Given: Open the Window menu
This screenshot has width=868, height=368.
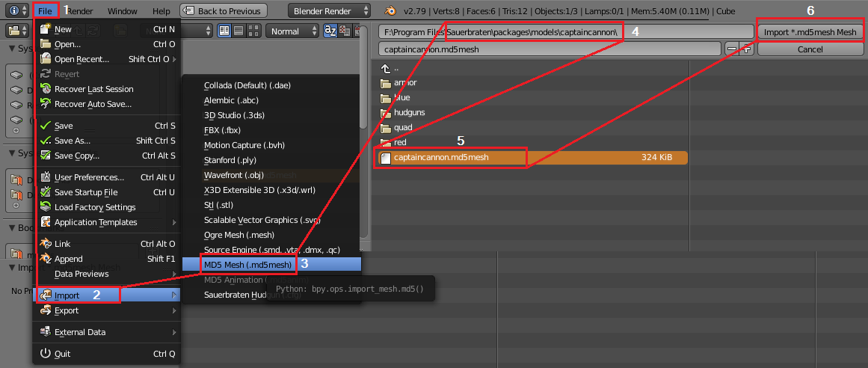Looking at the screenshot, I should (x=123, y=11).
